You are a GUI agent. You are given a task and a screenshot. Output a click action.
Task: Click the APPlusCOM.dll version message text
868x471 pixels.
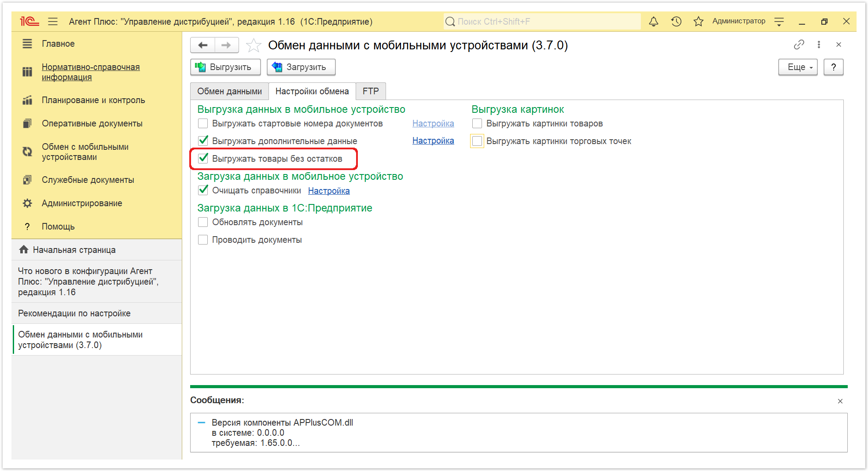[282, 433]
